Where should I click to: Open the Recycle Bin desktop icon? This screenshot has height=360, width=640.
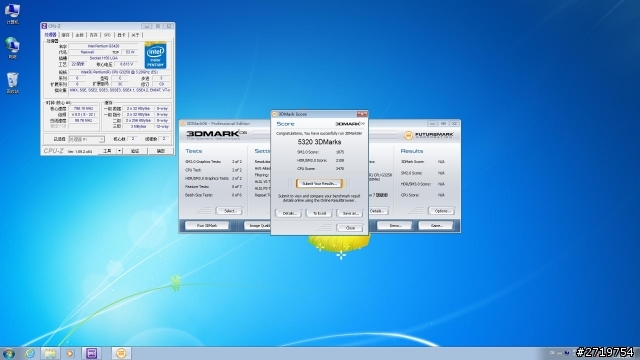[12, 83]
